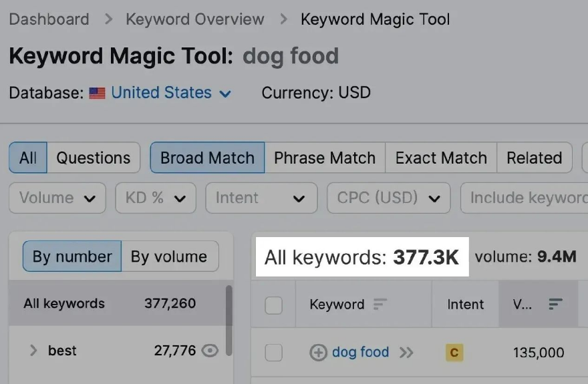Select the Exact Match tab
The width and height of the screenshot is (588, 384).
coord(441,158)
